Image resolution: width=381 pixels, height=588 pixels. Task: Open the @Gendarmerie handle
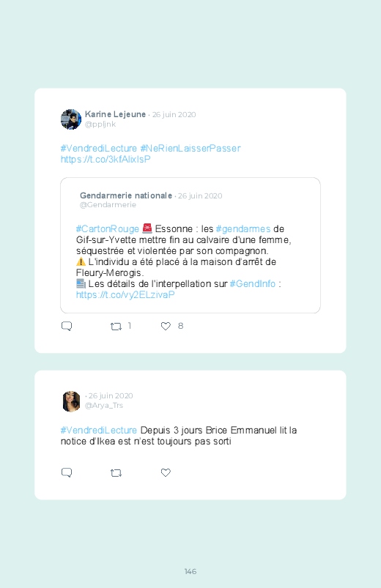tap(108, 205)
